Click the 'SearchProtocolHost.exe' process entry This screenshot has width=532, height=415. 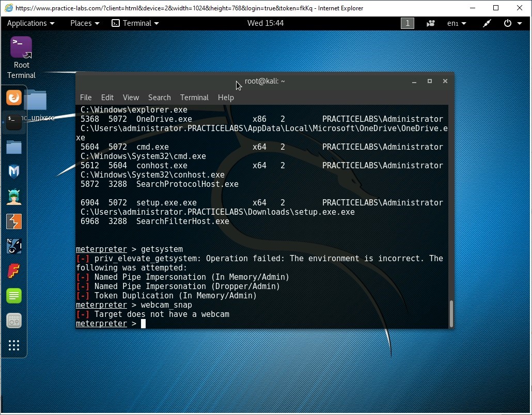(x=187, y=184)
